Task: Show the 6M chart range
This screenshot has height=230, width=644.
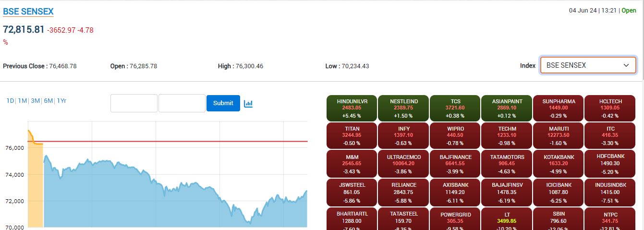Action: (48, 101)
